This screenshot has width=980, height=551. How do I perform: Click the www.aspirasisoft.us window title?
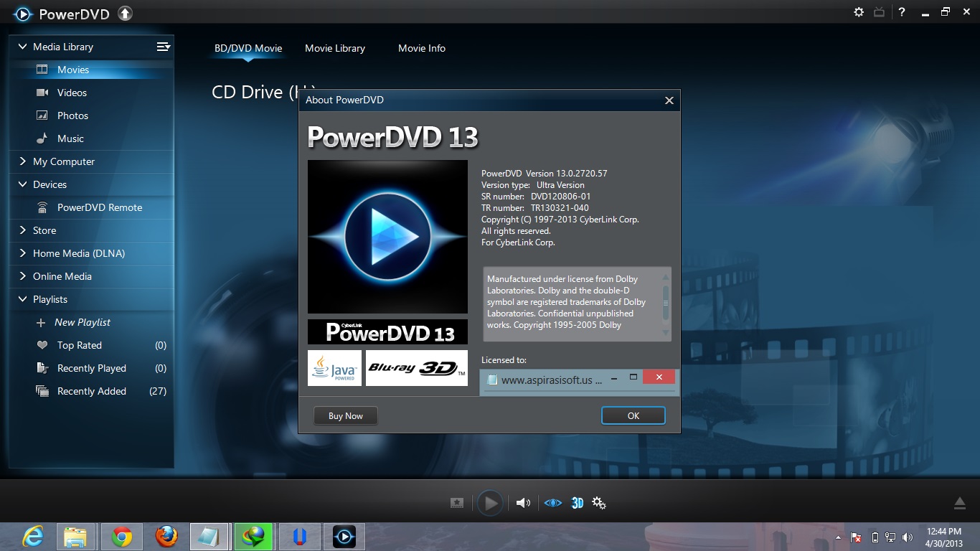click(x=551, y=380)
